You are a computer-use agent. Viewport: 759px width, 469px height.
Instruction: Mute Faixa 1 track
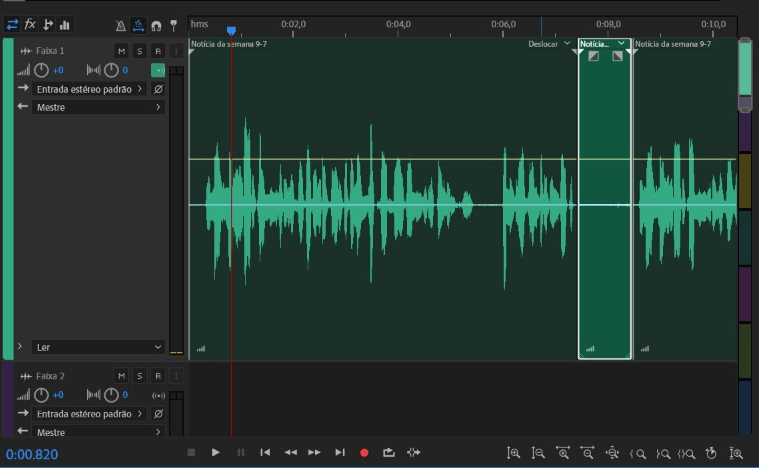(x=121, y=51)
